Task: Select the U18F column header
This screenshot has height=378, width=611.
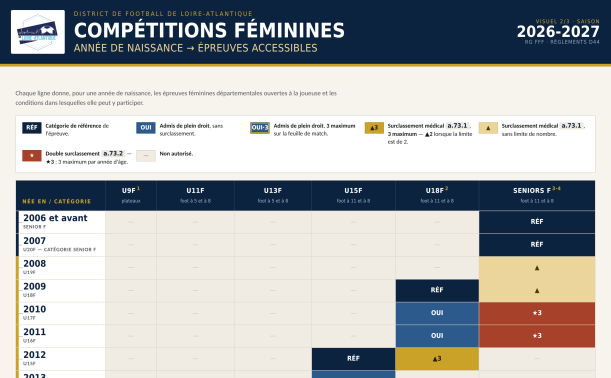Action: click(x=437, y=195)
